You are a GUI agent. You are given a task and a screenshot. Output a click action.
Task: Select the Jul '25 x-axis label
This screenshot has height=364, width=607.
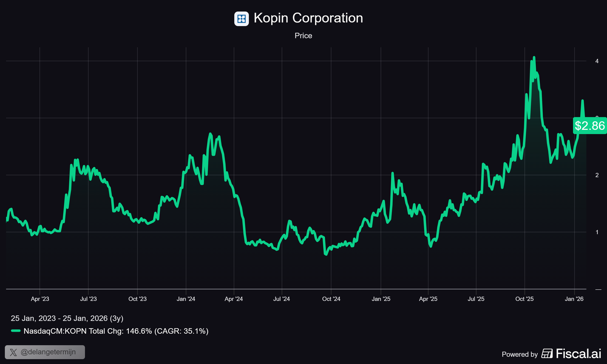[x=476, y=299]
